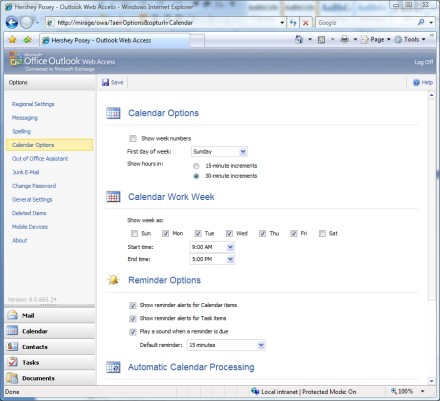Click the Home icon in the command bar
The width and height of the screenshot is (440, 401).
pyautogui.click(x=299, y=40)
